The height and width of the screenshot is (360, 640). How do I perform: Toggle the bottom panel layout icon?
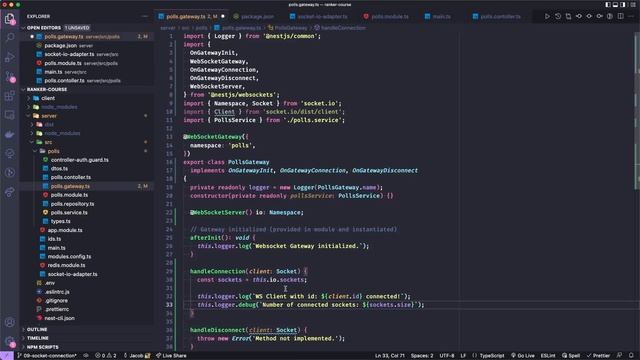[x=615, y=4]
